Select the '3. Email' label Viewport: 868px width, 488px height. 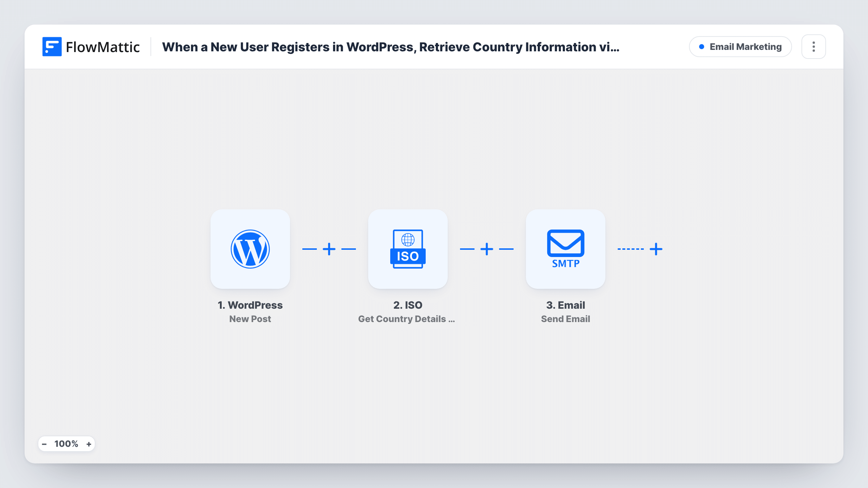pos(565,305)
